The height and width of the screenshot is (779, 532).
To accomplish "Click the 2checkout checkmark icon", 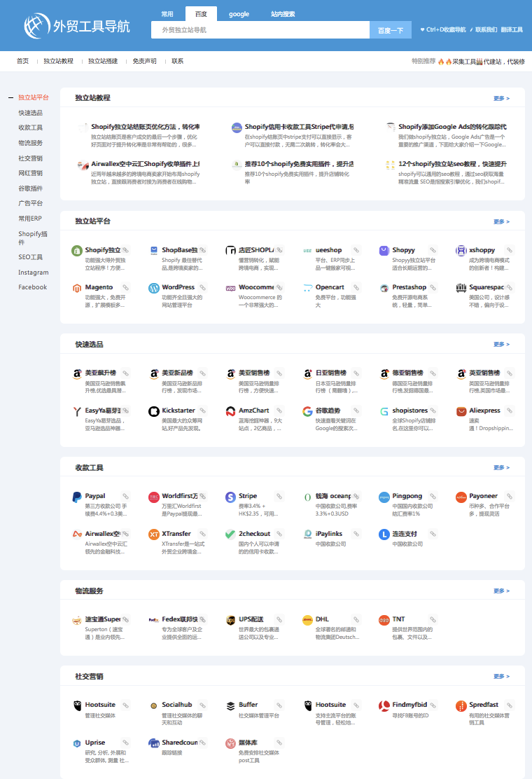I will tap(230, 535).
